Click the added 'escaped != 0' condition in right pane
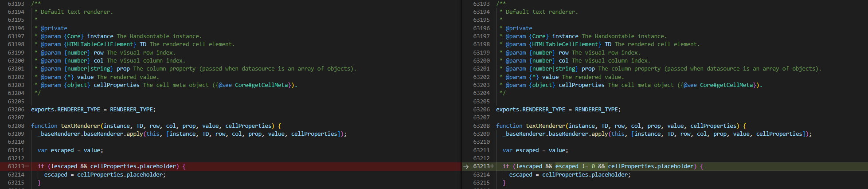 (x=575, y=166)
